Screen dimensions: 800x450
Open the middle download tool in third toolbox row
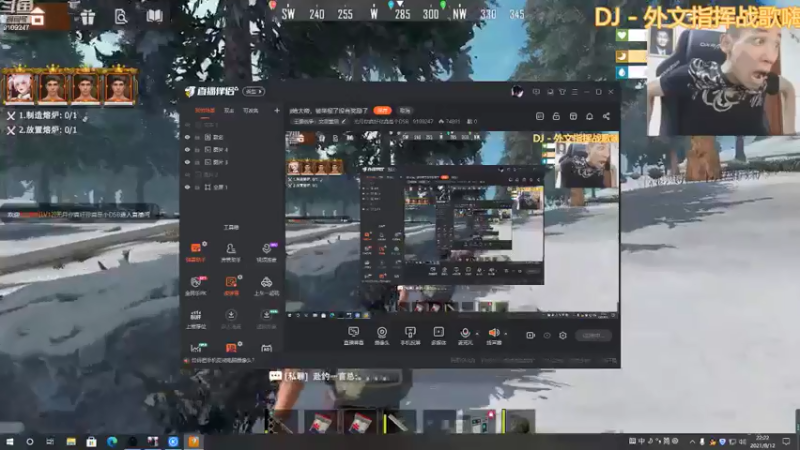click(x=231, y=319)
